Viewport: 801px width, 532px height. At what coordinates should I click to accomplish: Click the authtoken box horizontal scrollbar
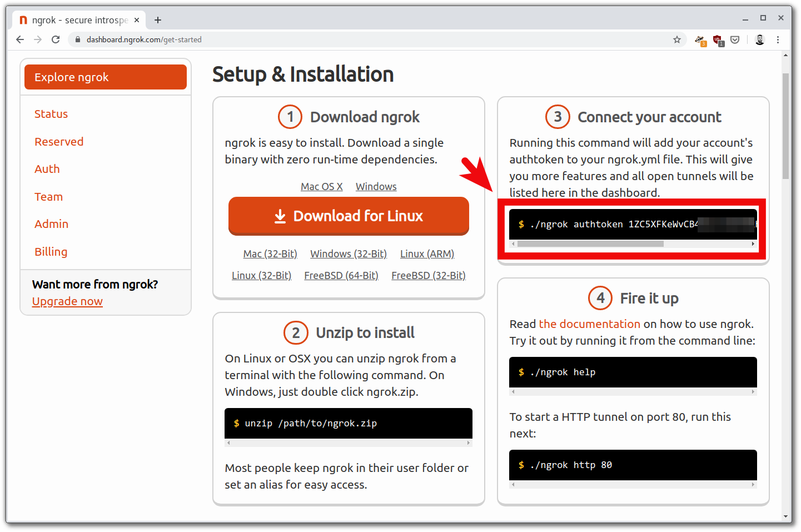click(590, 243)
